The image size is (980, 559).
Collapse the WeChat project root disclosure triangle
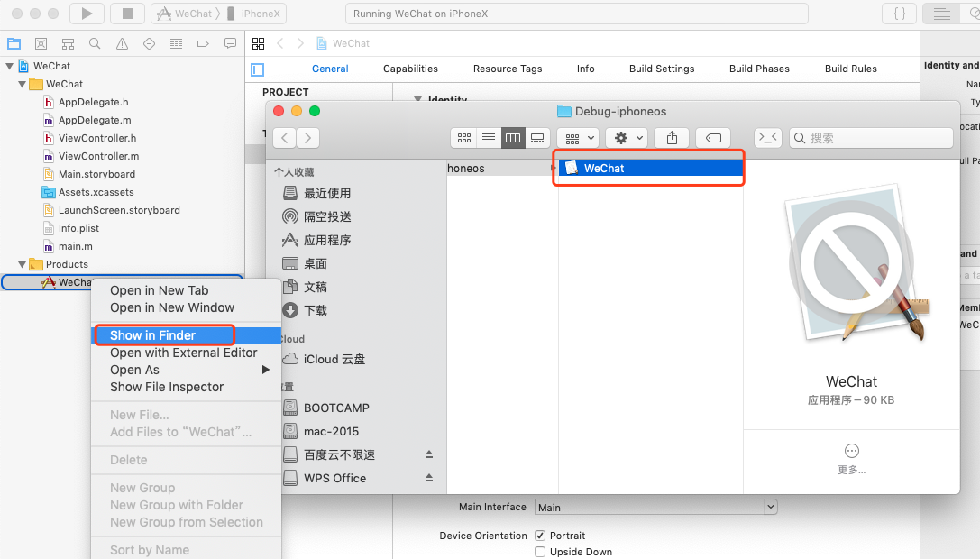9,66
